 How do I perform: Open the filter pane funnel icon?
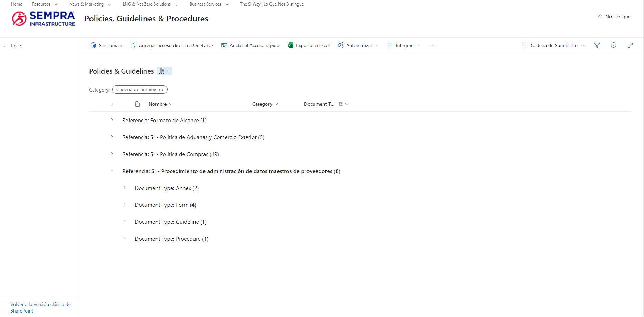click(x=597, y=45)
